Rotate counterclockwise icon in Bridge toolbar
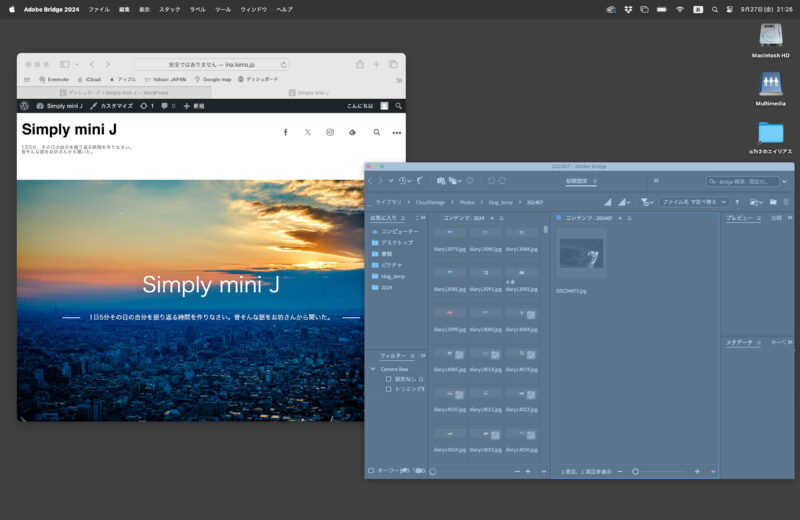Viewport: 800px width, 520px height. [x=491, y=181]
